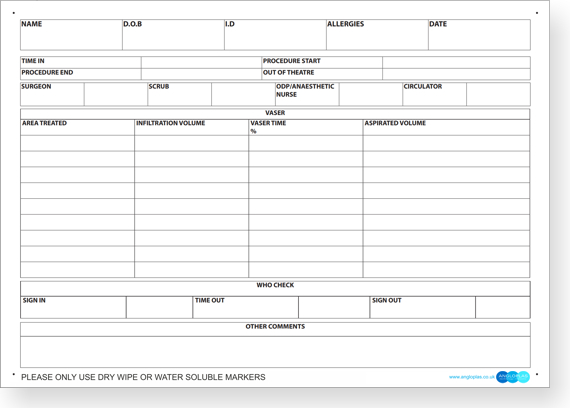Click the blank cell next to OUT OF THEATRE
The height and width of the screenshot is (408, 570).
tap(456, 74)
